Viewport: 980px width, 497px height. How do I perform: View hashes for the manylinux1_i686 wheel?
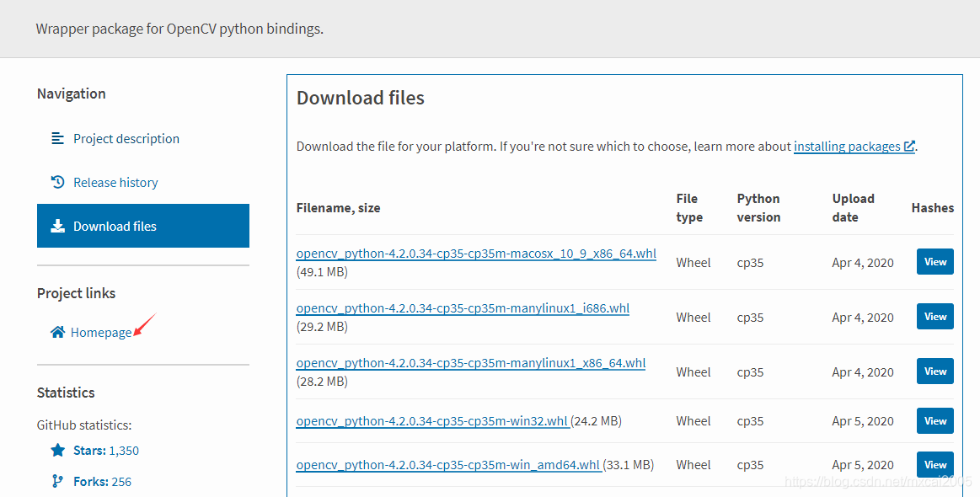point(935,317)
